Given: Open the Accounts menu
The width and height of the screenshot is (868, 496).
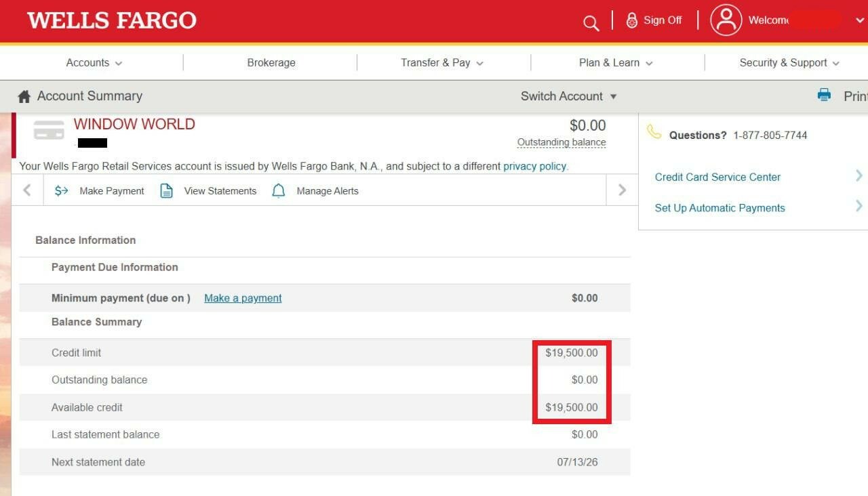Looking at the screenshot, I should [94, 62].
